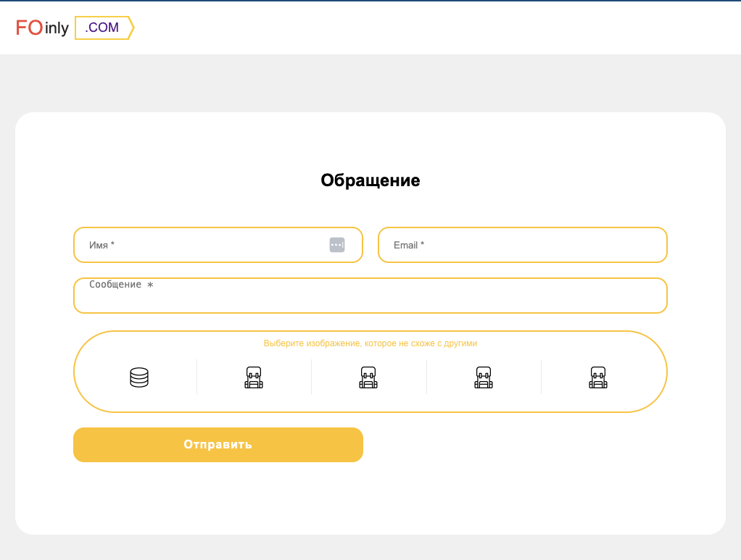Click the gray page background above form
741x560 pixels.
[x=370, y=83]
